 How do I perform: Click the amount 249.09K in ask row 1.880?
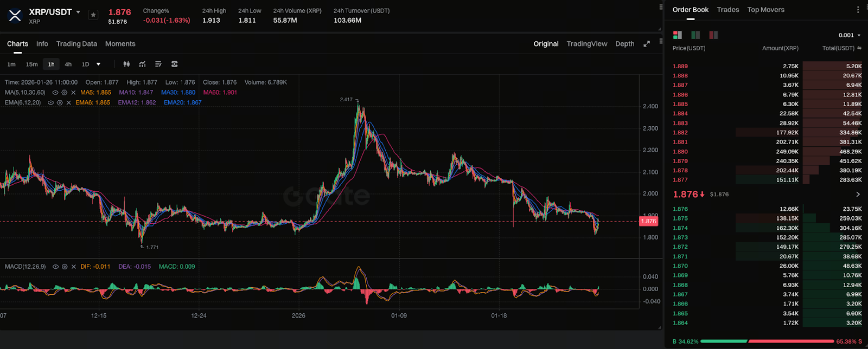pyautogui.click(x=787, y=152)
